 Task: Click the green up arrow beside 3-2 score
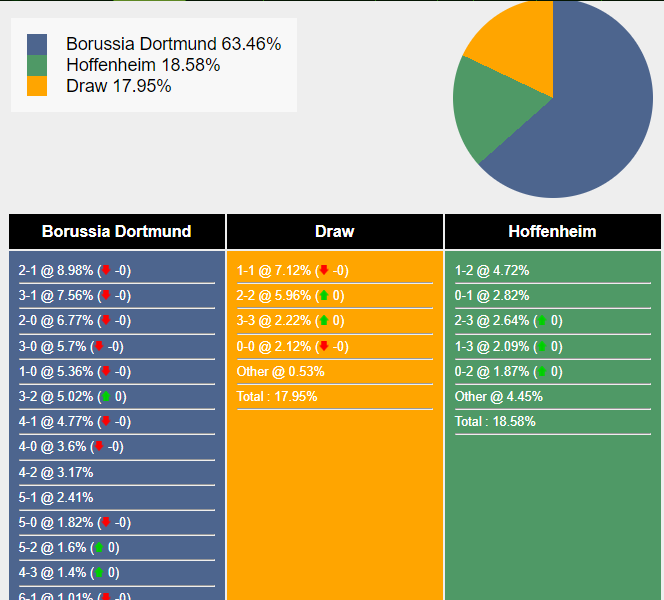(x=106, y=397)
